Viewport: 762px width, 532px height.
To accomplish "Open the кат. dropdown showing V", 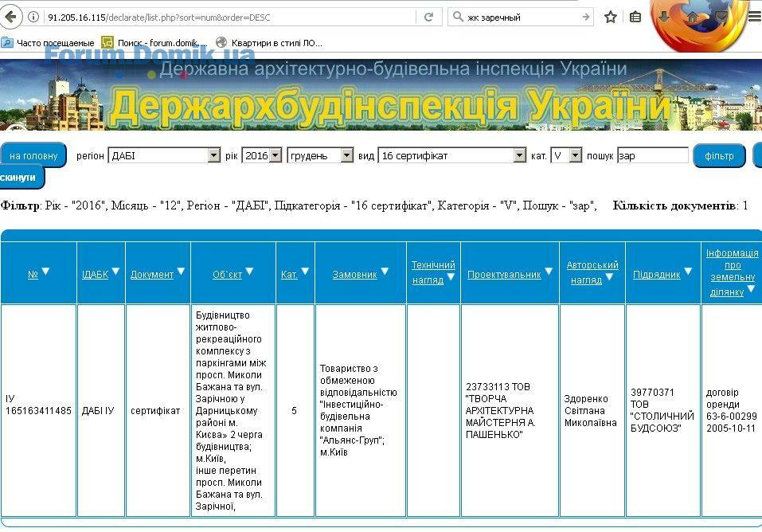I will click(566, 155).
